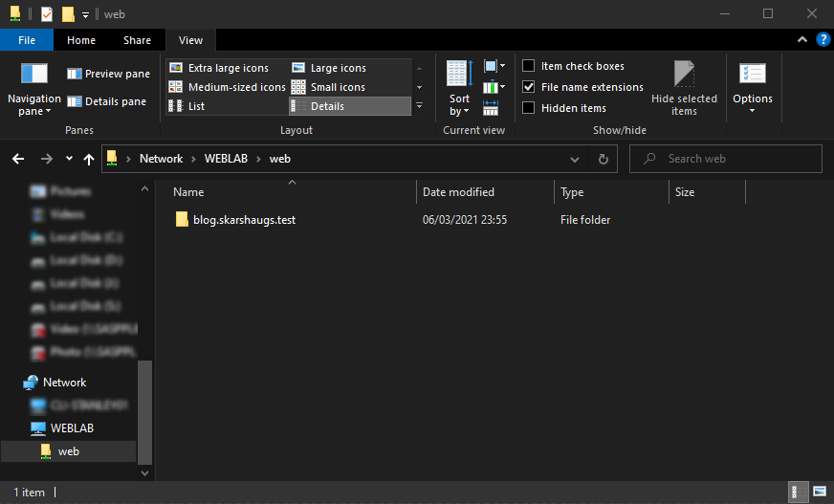Screen dimensions: 834x504
Task: Go back to previous folder
Action: (18, 159)
